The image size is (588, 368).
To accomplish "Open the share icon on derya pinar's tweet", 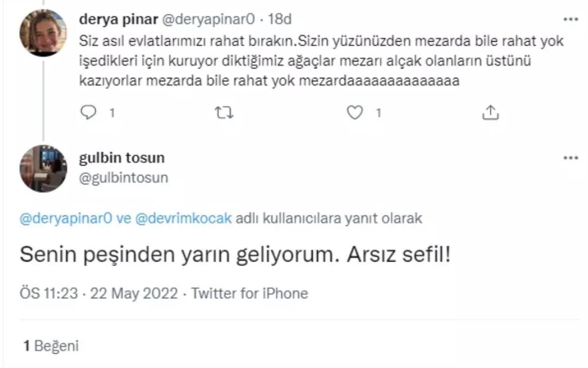I will click(x=490, y=113).
